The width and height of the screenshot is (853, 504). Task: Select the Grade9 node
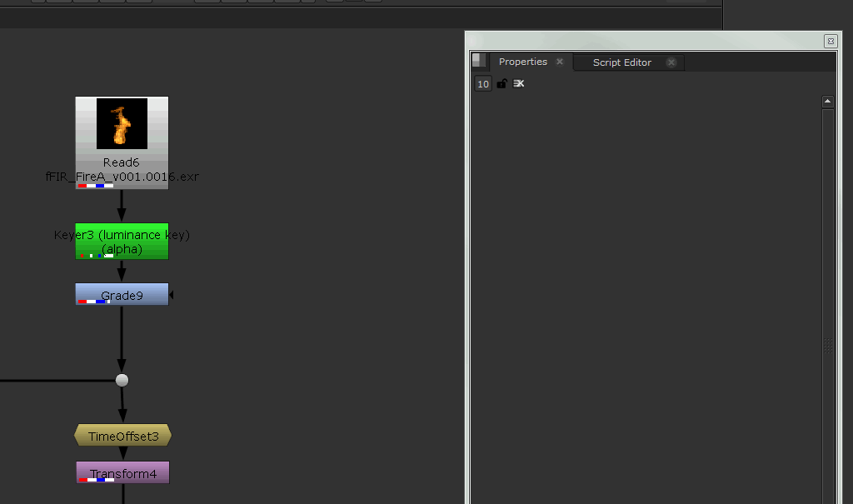tap(122, 294)
